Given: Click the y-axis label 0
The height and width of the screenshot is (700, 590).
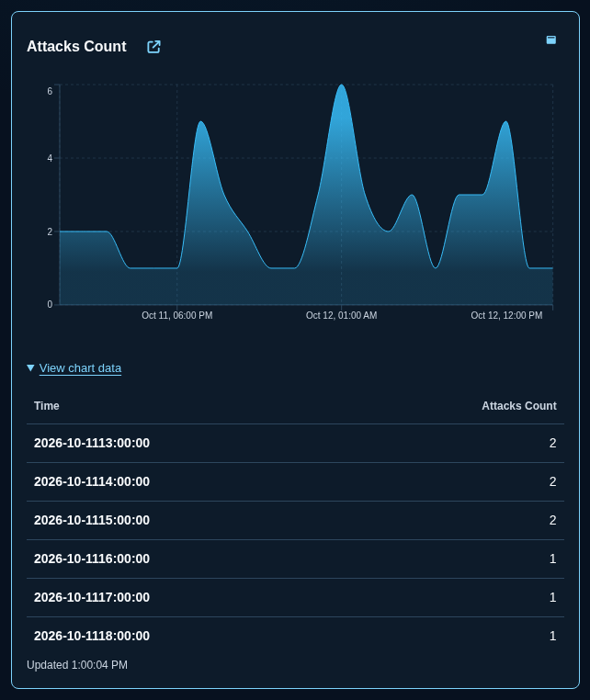Looking at the screenshot, I should pyautogui.click(x=50, y=304).
